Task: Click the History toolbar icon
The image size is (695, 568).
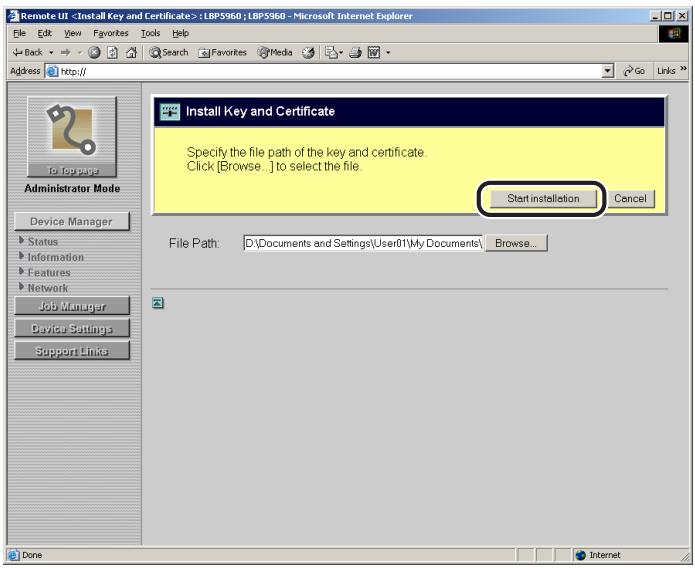Action: (308, 52)
